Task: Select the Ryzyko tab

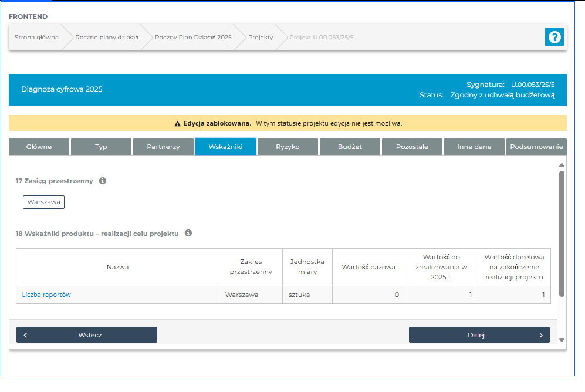Action: coord(288,147)
